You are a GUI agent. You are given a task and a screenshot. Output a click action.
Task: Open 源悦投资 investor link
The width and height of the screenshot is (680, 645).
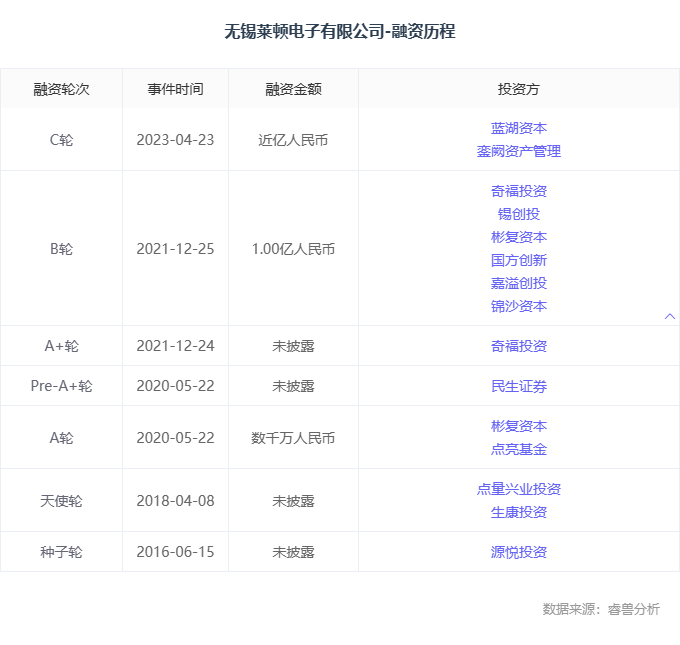[519, 552]
